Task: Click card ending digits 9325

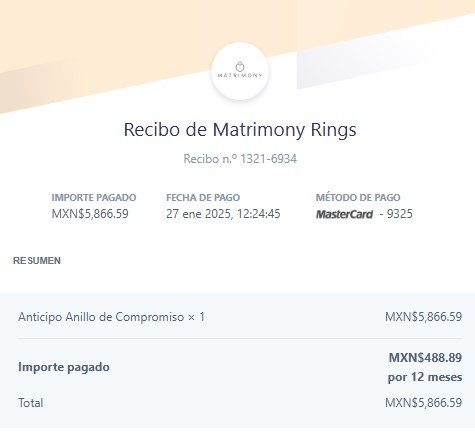Action: pyautogui.click(x=400, y=214)
